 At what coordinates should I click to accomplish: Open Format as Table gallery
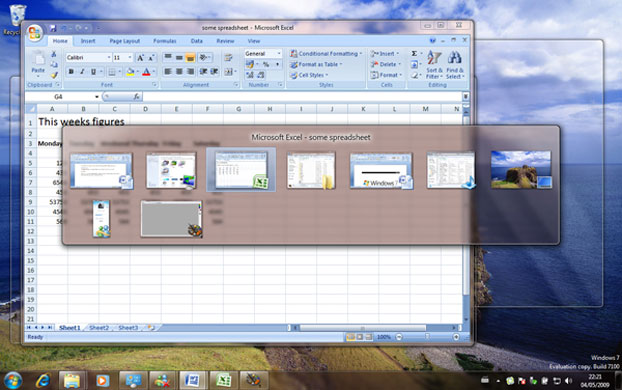click(x=316, y=64)
